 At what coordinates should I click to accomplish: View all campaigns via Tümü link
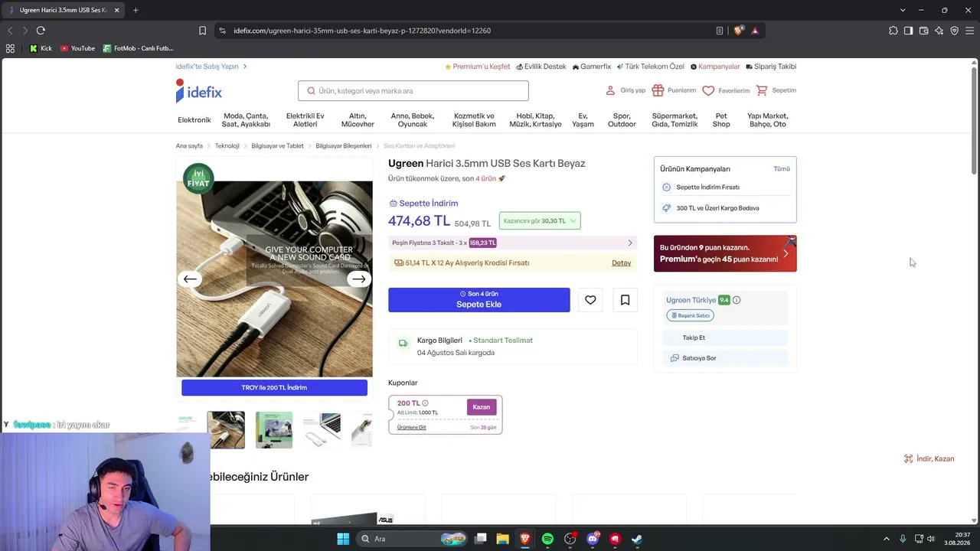pyautogui.click(x=782, y=169)
